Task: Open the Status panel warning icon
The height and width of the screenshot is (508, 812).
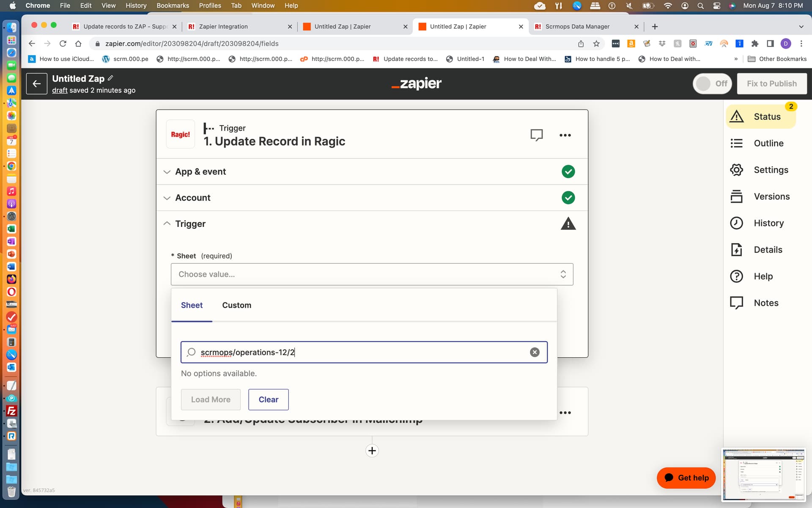Action: pyautogui.click(x=737, y=116)
